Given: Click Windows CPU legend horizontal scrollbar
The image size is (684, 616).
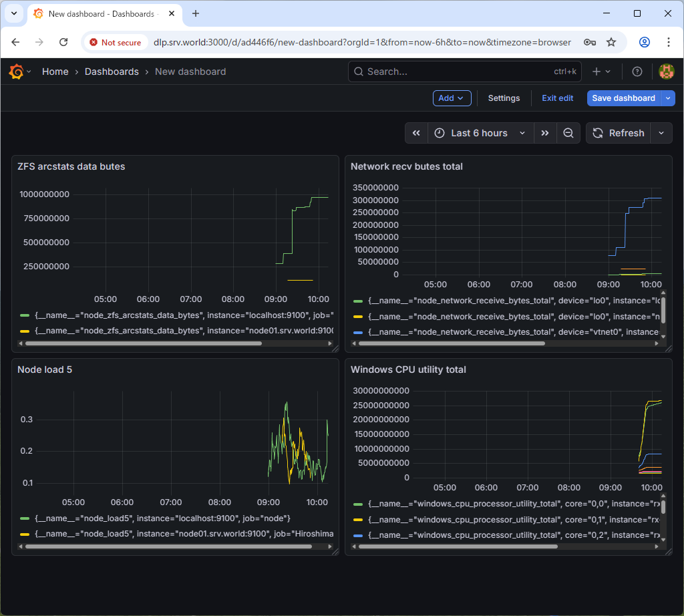Looking at the screenshot, I should [458, 547].
